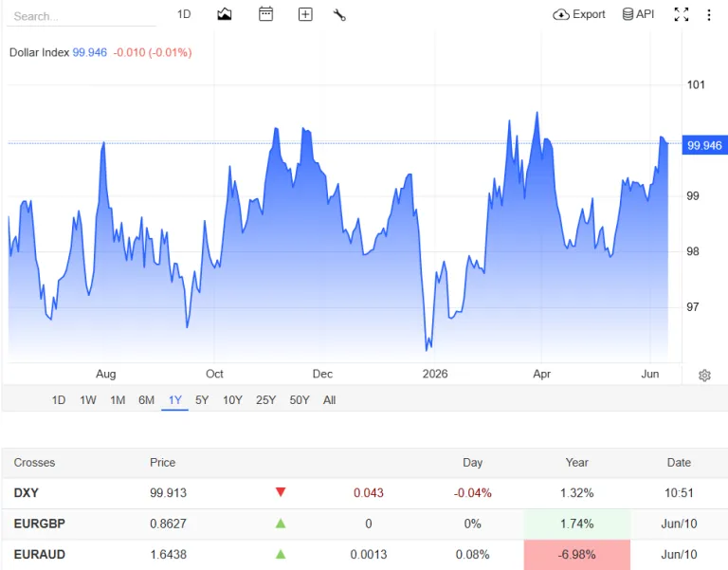Click the DXY day change -0.04%

coord(473,493)
